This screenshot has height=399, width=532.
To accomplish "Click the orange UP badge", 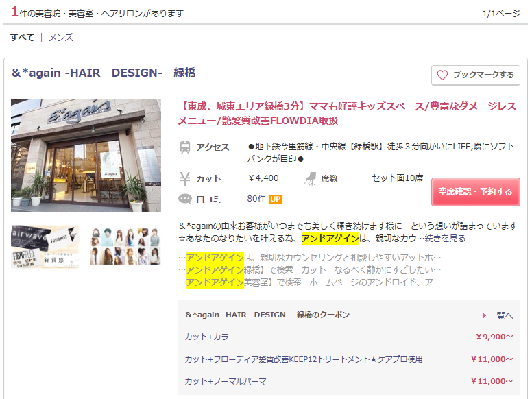I will point(275,199).
